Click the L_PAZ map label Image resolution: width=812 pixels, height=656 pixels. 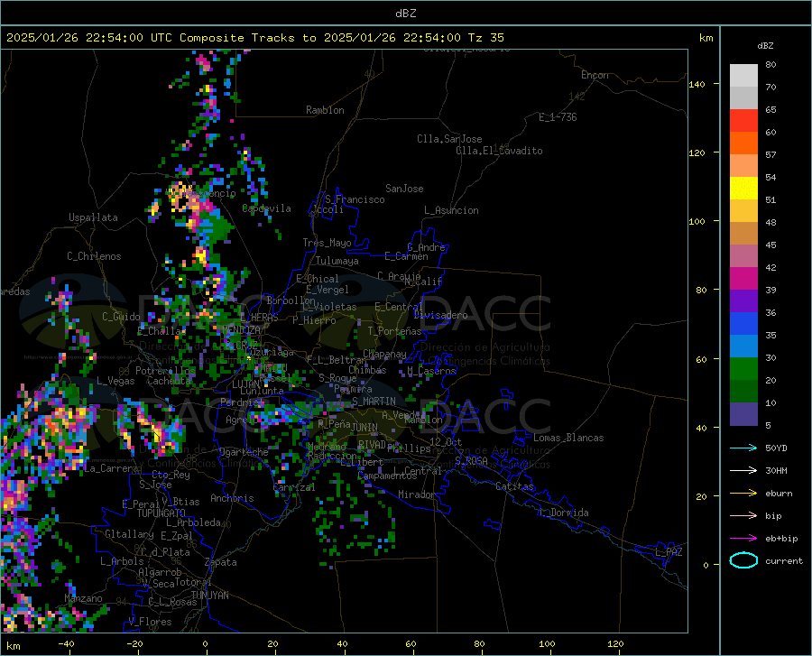669,552
